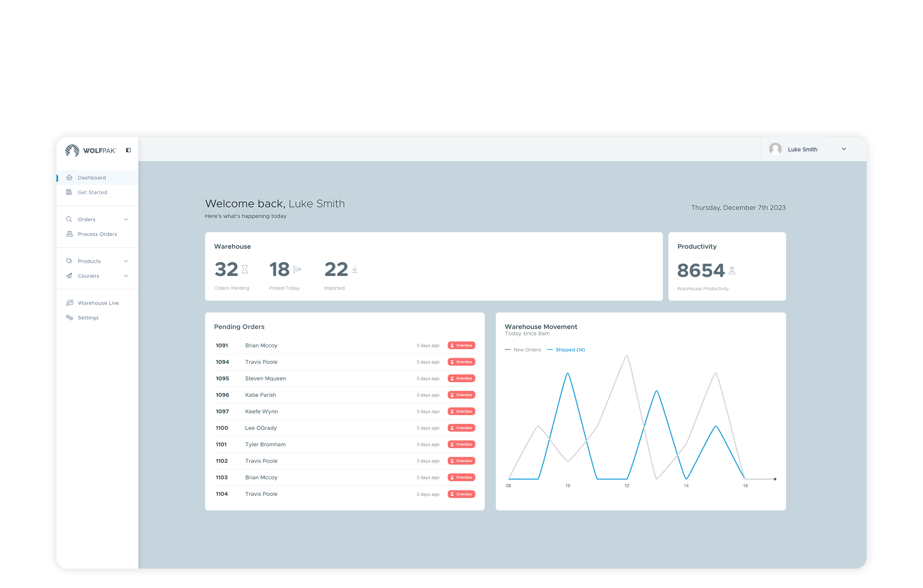Image resolution: width=923 pixels, height=588 pixels.
Task: Click the WolfPak logo icon
Action: pyautogui.click(x=72, y=150)
